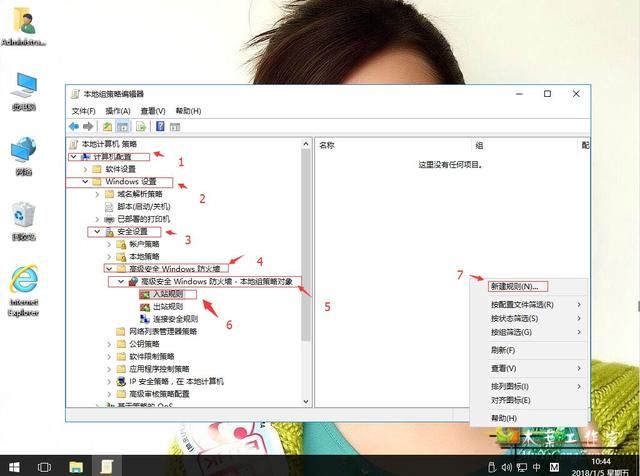Expand the 域名解析策略 node
The image size is (640, 476).
97,194
